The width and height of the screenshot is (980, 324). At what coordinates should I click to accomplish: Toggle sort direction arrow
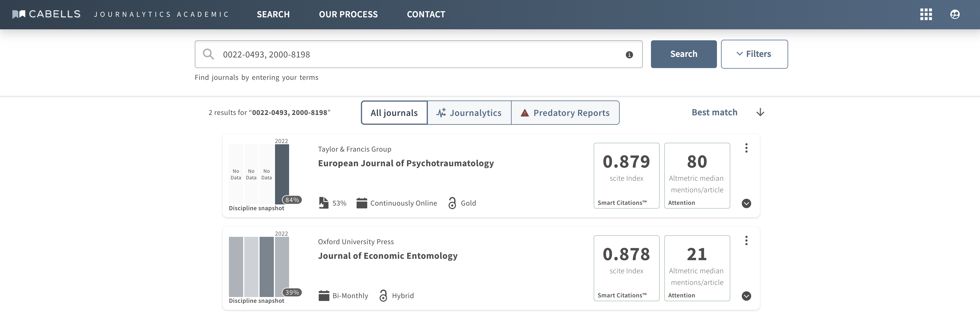pyautogui.click(x=760, y=113)
